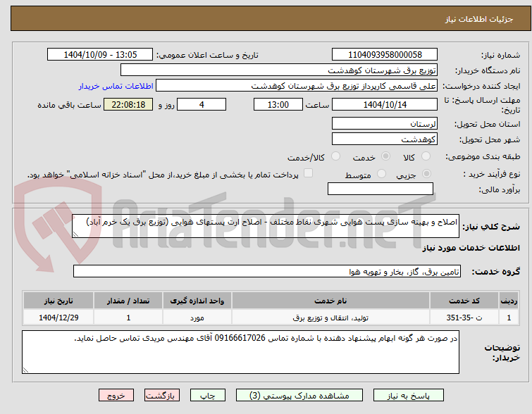Open اطلاعات تماس خریدار link
The image size is (532, 414).
tap(116, 86)
